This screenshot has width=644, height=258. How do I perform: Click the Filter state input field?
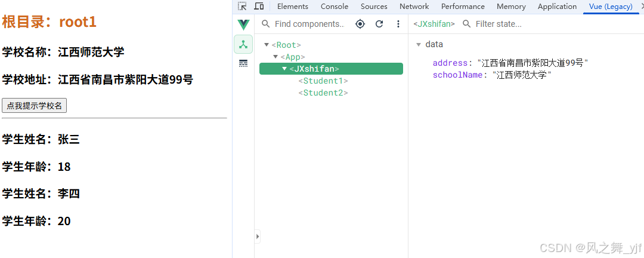pyautogui.click(x=498, y=24)
